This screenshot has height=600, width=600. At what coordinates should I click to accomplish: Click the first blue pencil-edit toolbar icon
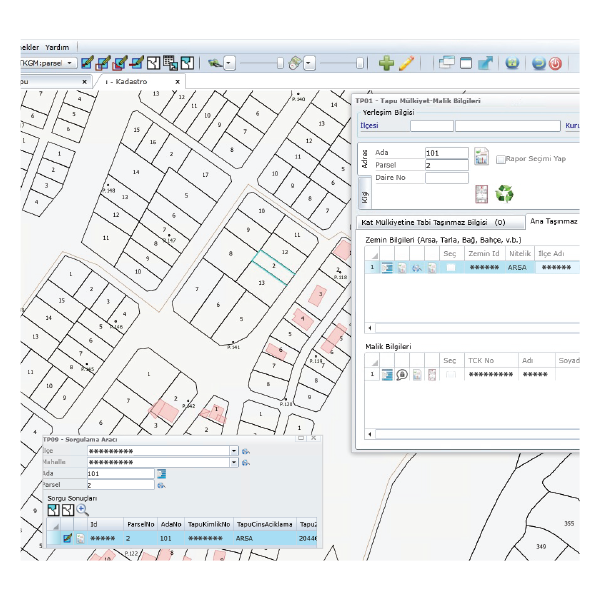87,63
